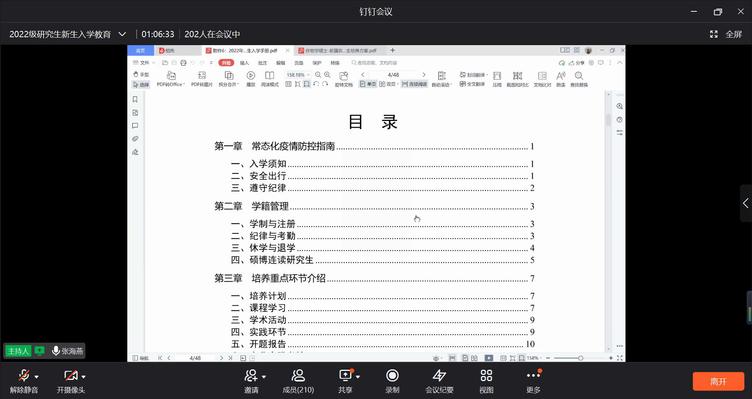Open the 文件 menu in shared PDF

tap(141, 63)
